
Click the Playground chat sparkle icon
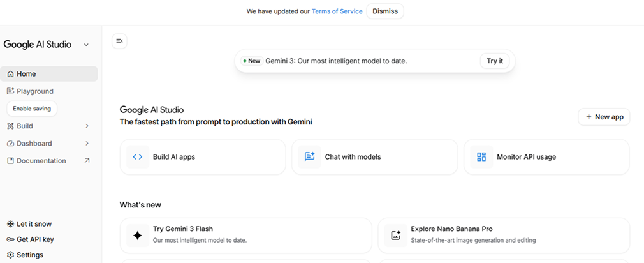11,91
